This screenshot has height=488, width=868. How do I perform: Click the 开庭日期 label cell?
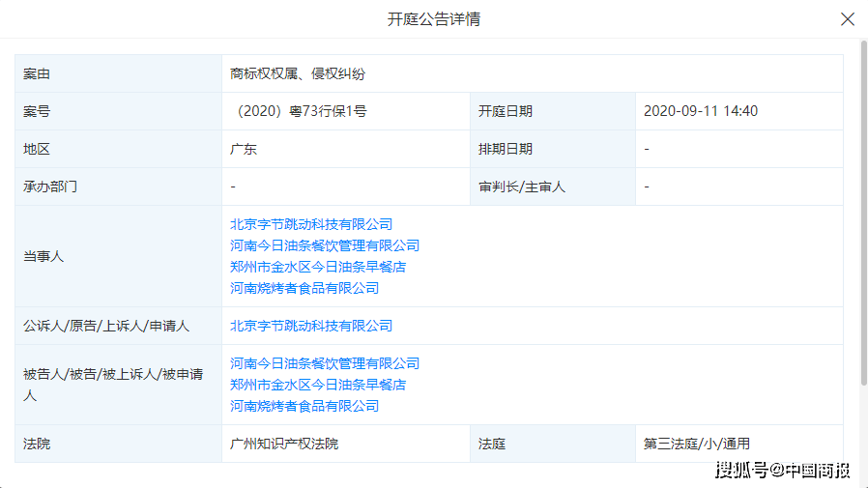[x=553, y=111]
